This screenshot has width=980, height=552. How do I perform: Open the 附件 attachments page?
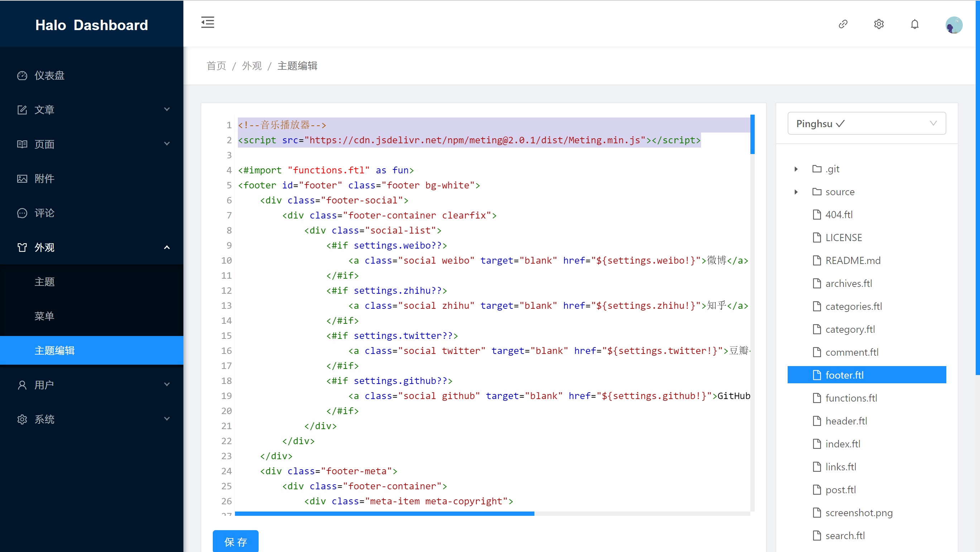(92, 179)
